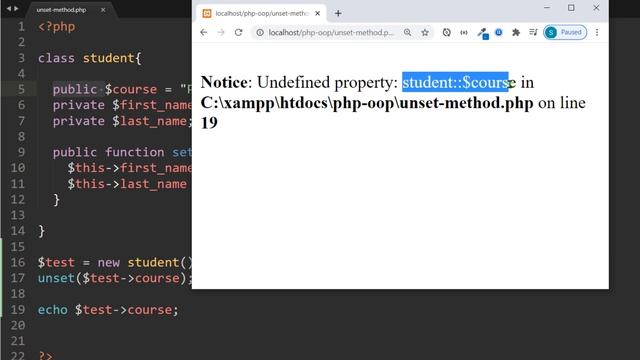Open the broadcast-style extension icon
This screenshot has width=640, height=360.
point(464,32)
